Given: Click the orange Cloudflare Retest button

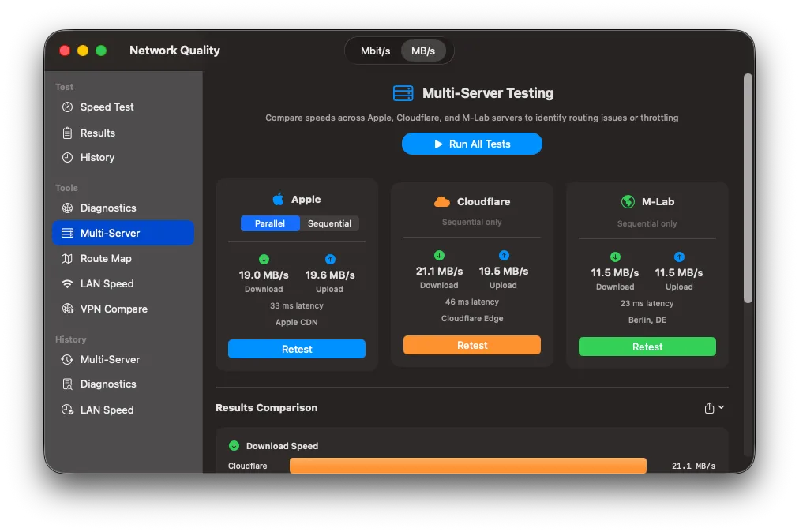Looking at the screenshot, I should tap(472, 345).
